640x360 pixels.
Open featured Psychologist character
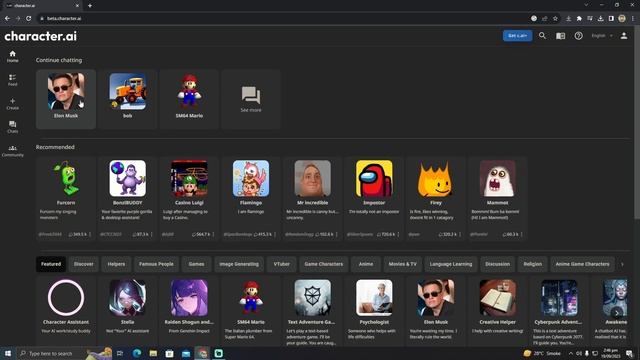coord(374,312)
